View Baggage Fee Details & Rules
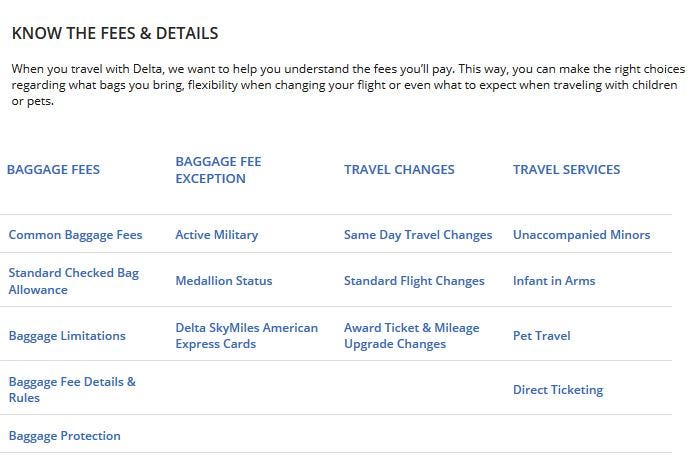The image size is (692, 460). click(72, 389)
